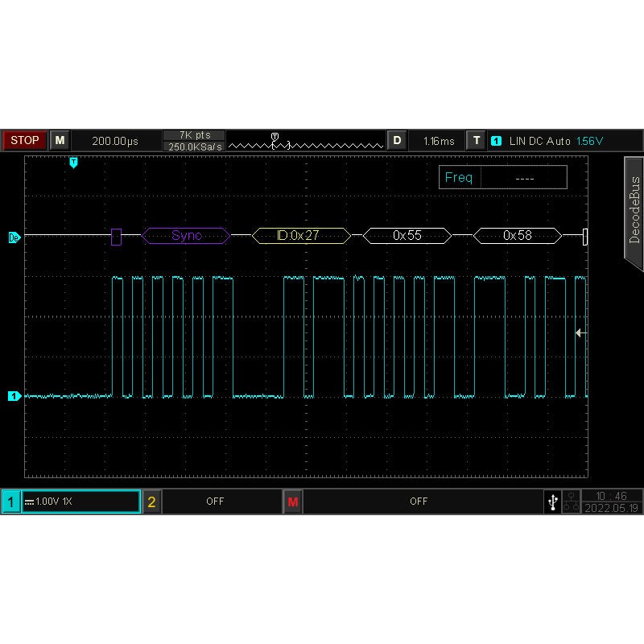Click the 1.56V trigger level value

(x=589, y=142)
